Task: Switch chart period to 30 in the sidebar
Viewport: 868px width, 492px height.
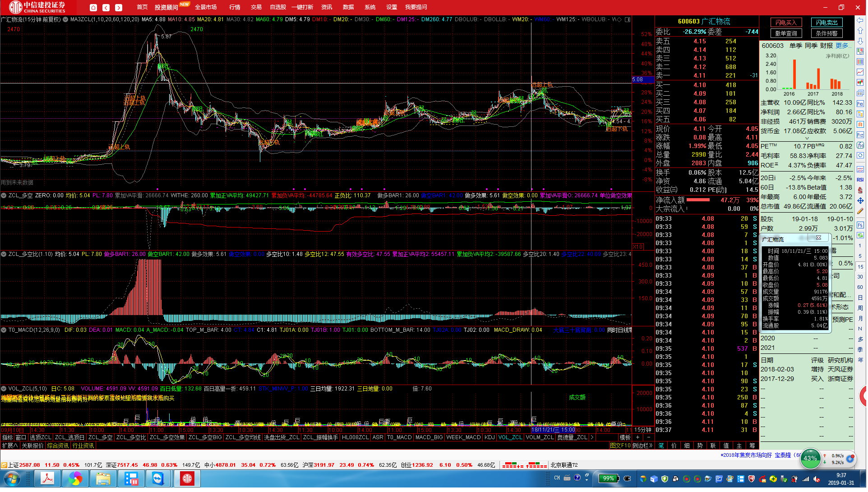Action: 860,277
